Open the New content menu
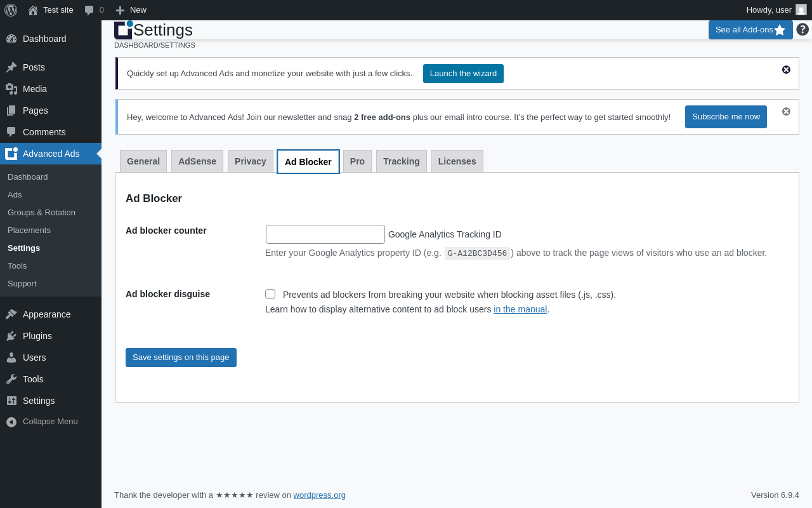The image size is (812, 508). tap(131, 10)
